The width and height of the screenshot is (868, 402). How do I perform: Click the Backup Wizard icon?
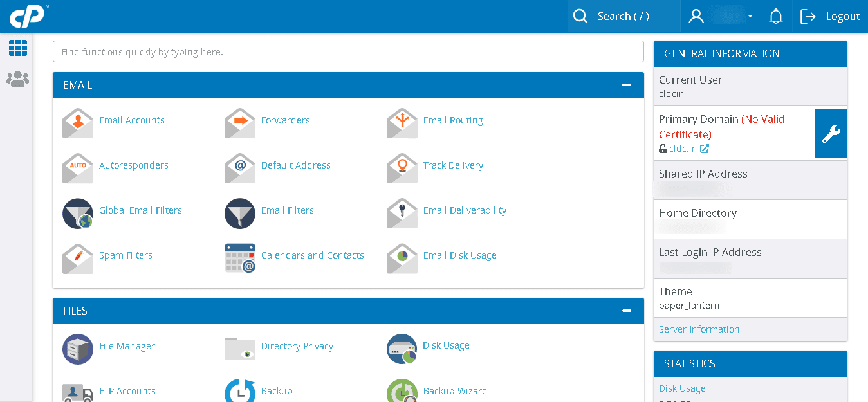402,390
